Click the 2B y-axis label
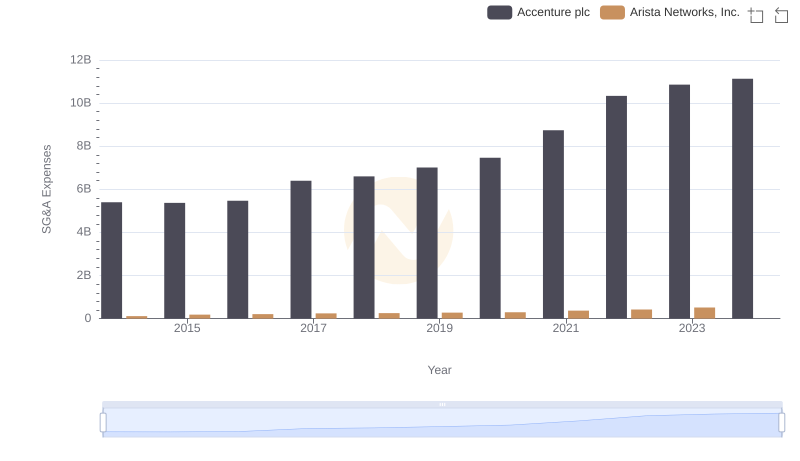Image resolution: width=800 pixels, height=461 pixels. click(x=84, y=275)
